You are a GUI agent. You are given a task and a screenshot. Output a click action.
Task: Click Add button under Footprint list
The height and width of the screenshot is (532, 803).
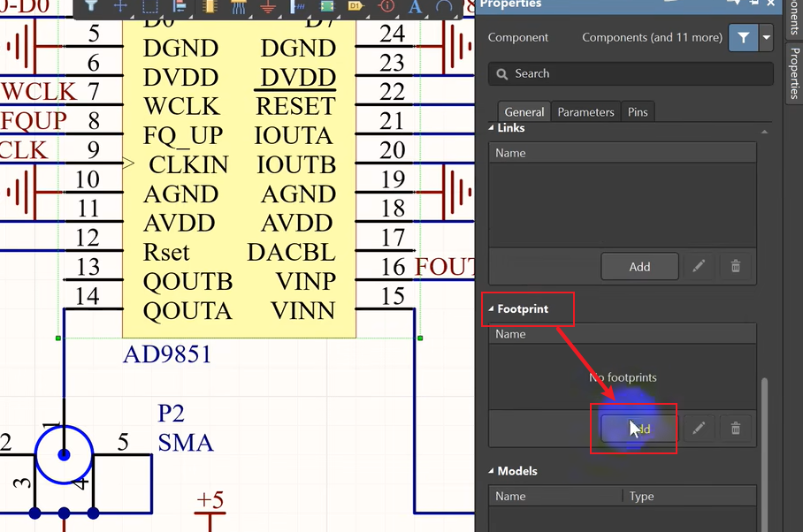[639, 429]
